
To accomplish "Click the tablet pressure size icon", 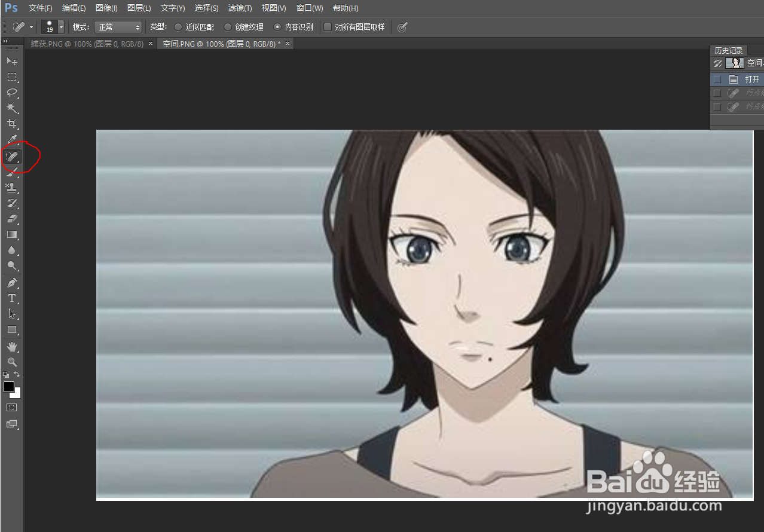I will [402, 27].
